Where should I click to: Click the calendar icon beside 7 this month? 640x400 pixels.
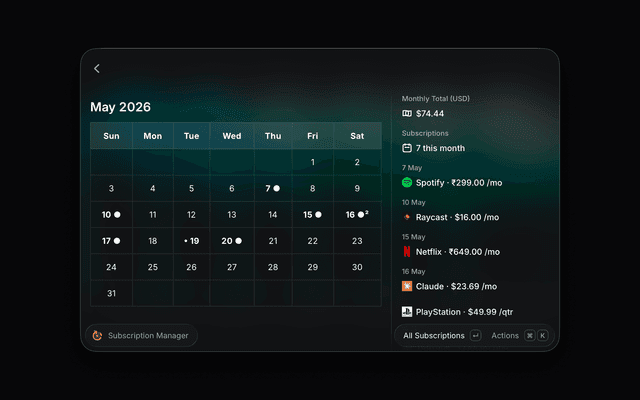pos(407,148)
